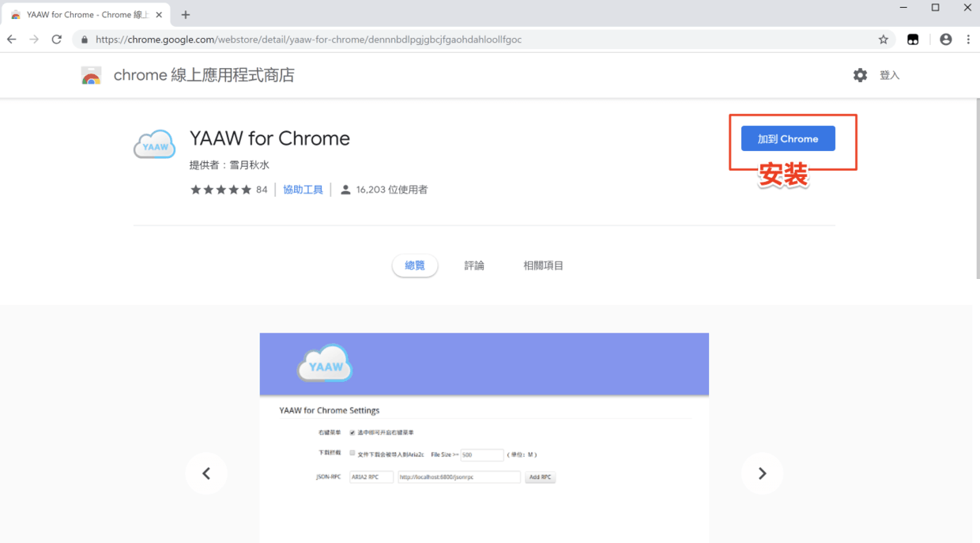
Task: Click the browser forward arrow
Action: coord(34,40)
